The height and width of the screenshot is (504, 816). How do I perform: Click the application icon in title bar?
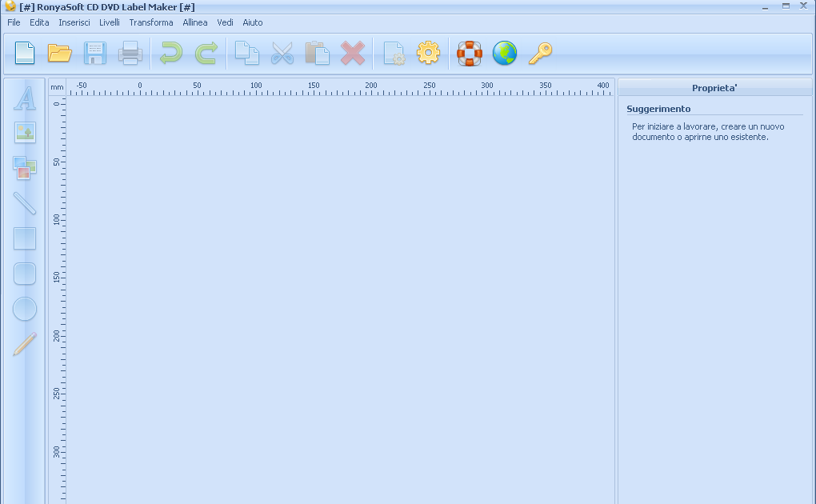click(x=10, y=6)
